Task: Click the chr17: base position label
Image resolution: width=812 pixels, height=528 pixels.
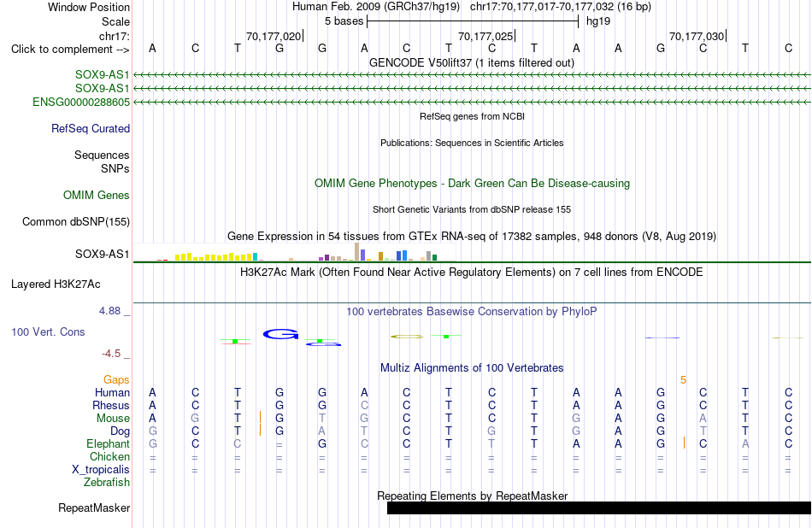Action: click(x=115, y=36)
